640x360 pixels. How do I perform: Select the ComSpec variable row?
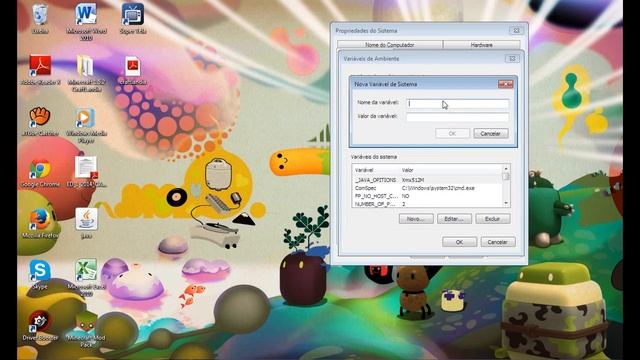tap(427, 188)
